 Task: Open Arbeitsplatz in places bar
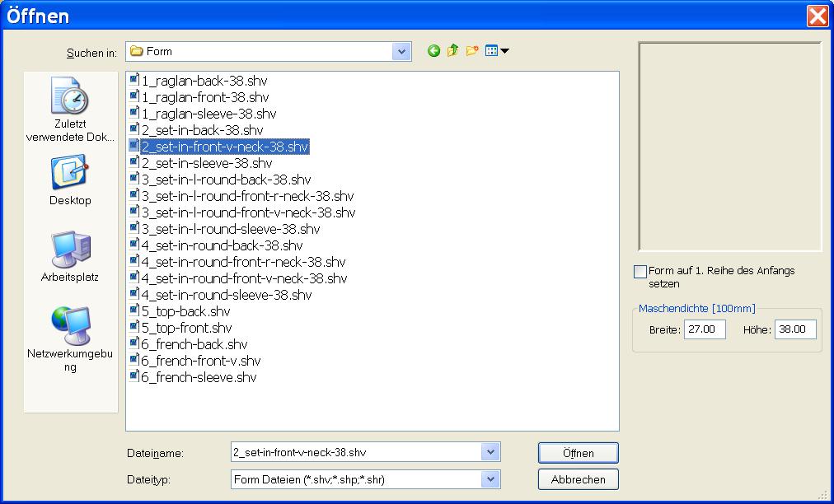(x=71, y=257)
